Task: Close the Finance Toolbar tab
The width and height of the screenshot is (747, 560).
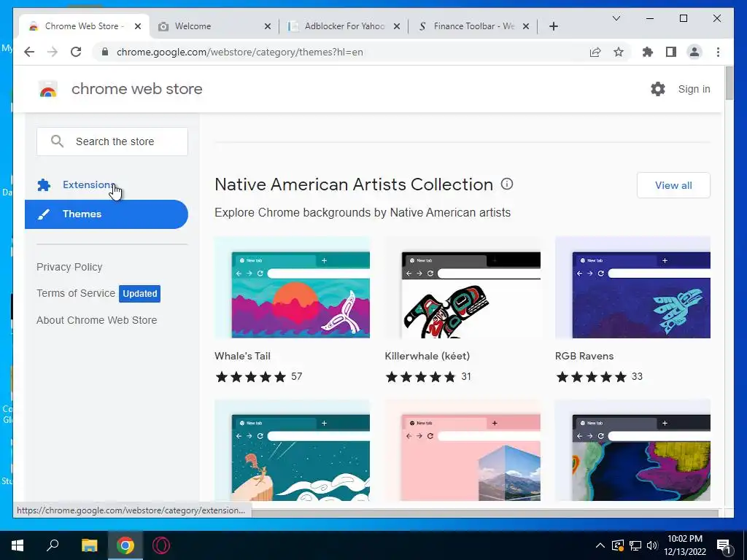Action: (x=525, y=26)
